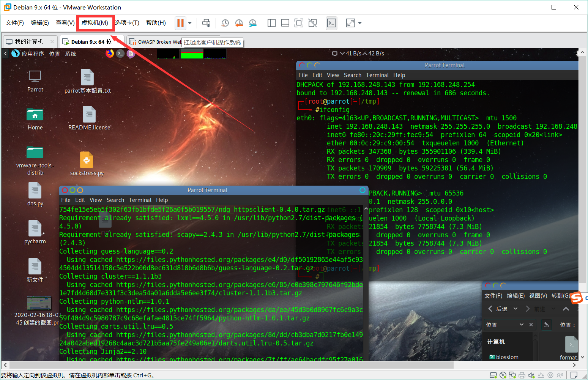Select the vmware-tools-distrib folder
Image resolution: width=588 pixels, height=380 pixels.
pyautogui.click(x=35, y=161)
